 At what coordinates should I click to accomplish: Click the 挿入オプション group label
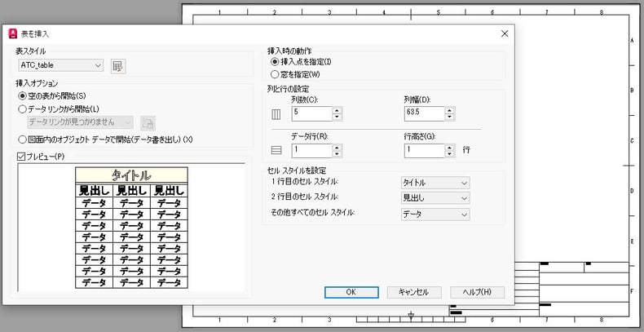click(37, 83)
